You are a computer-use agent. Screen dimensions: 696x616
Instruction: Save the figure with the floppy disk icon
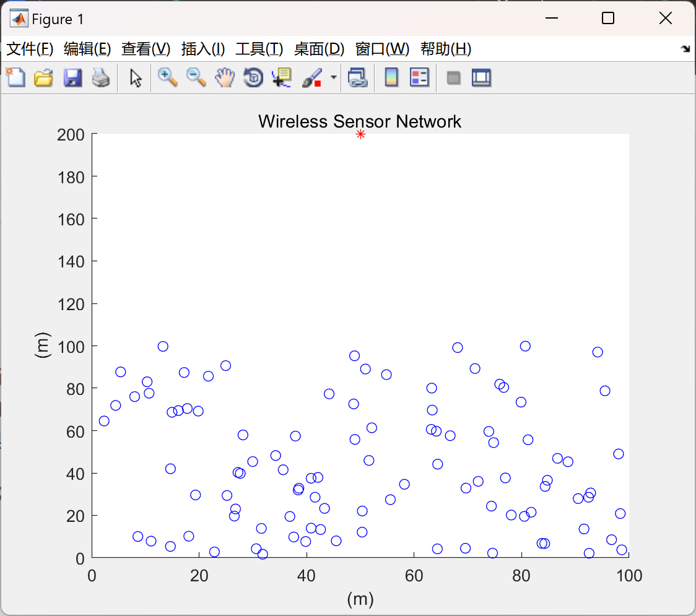(x=72, y=77)
